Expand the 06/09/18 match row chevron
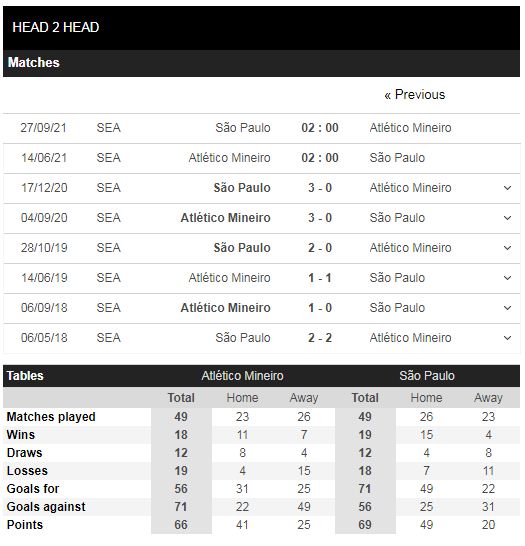The image size is (525, 546). click(x=508, y=308)
